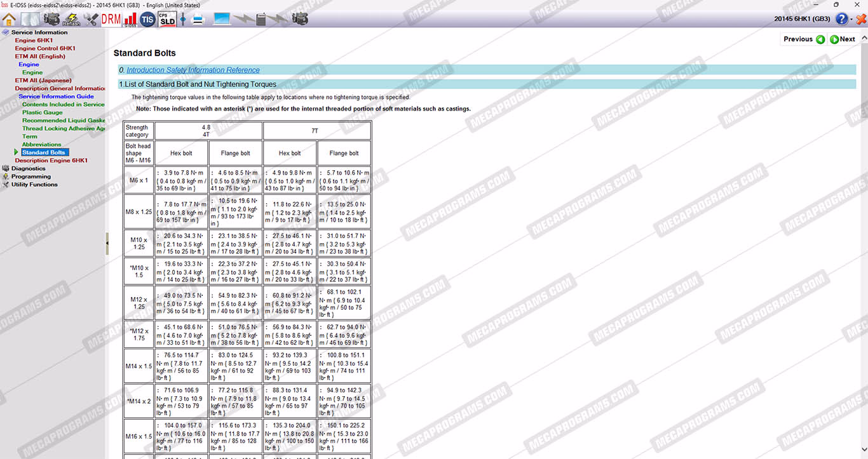Select the CPS SLD toolbar icon
Image resolution: width=868 pixels, height=459 pixels.
click(x=167, y=19)
